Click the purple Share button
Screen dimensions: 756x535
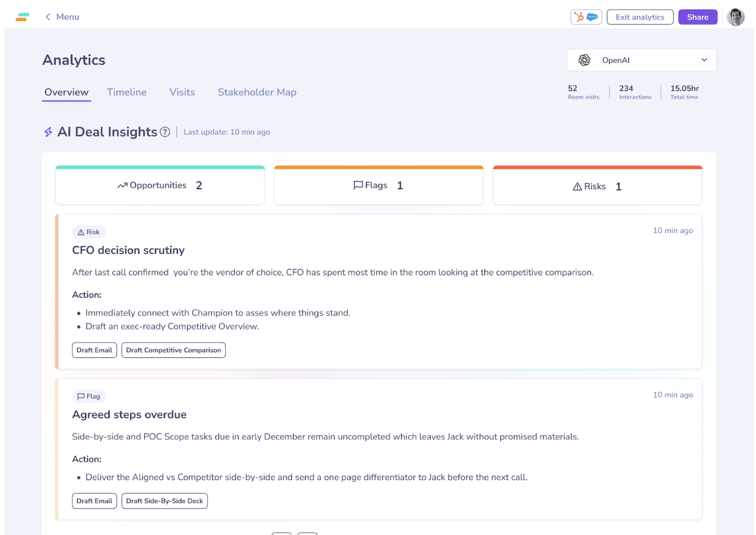coord(698,17)
